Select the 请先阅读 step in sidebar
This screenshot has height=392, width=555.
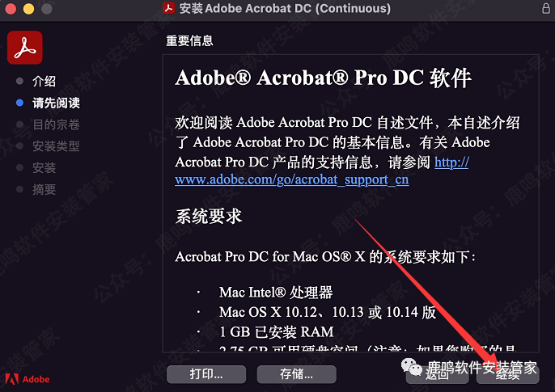point(56,103)
